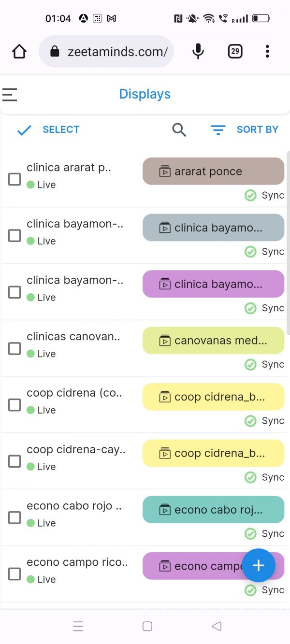290x644 pixels.
Task: Open the browser three-dot menu
Action: pyautogui.click(x=267, y=51)
